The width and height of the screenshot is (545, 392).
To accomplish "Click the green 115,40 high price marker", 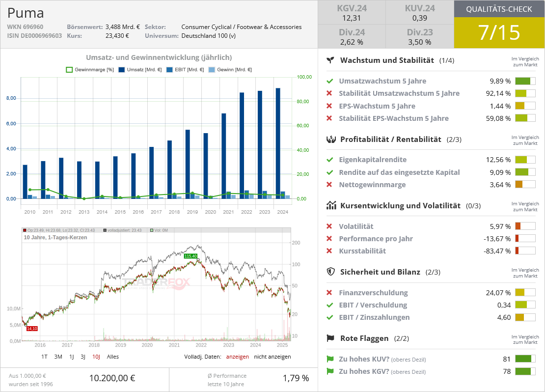I will tap(191, 256).
